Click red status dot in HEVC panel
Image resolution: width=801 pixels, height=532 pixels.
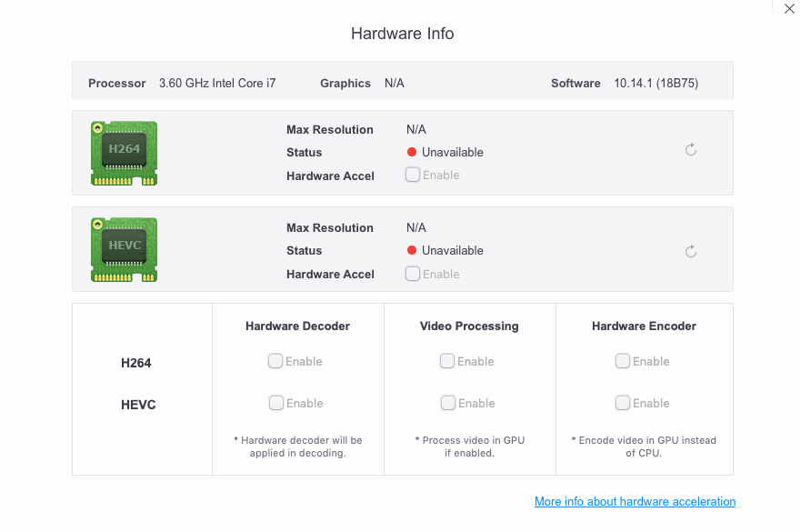(412, 250)
